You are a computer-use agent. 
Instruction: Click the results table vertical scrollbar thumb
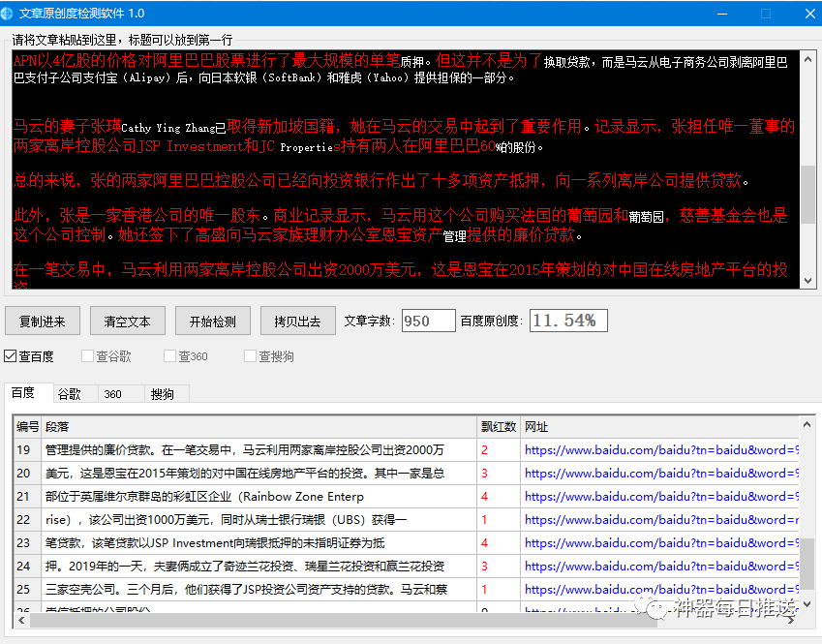coord(807,564)
